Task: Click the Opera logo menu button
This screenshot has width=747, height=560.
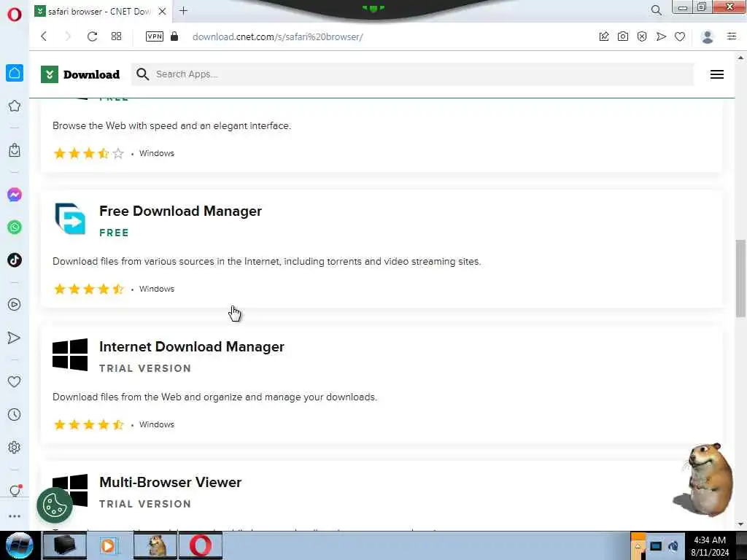Action: pos(15,15)
